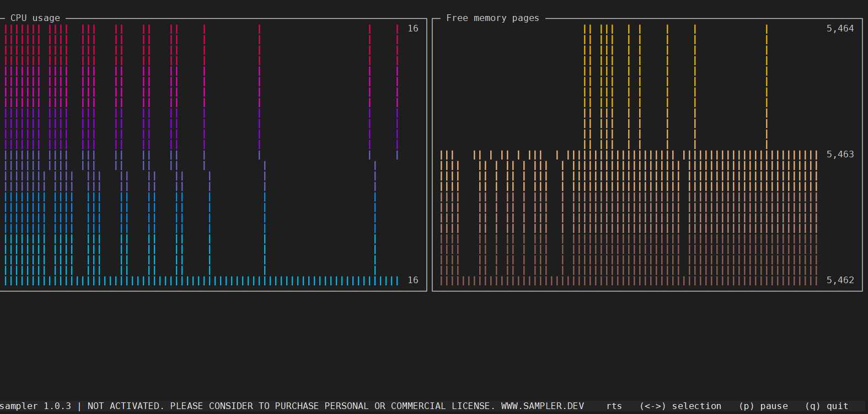Click the NOT ACTIVATED license notice
The width and height of the screenshot is (868, 414).
coord(125,406)
